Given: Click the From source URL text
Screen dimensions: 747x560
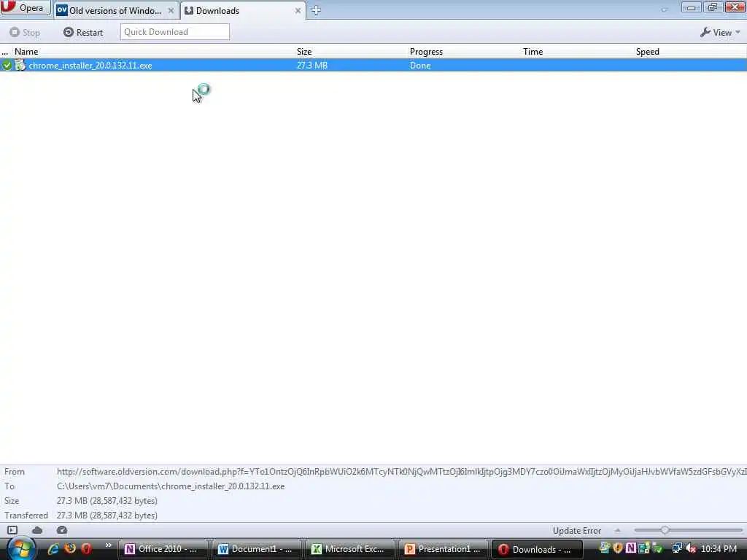Looking at the screenshot, I should (401, 472).
